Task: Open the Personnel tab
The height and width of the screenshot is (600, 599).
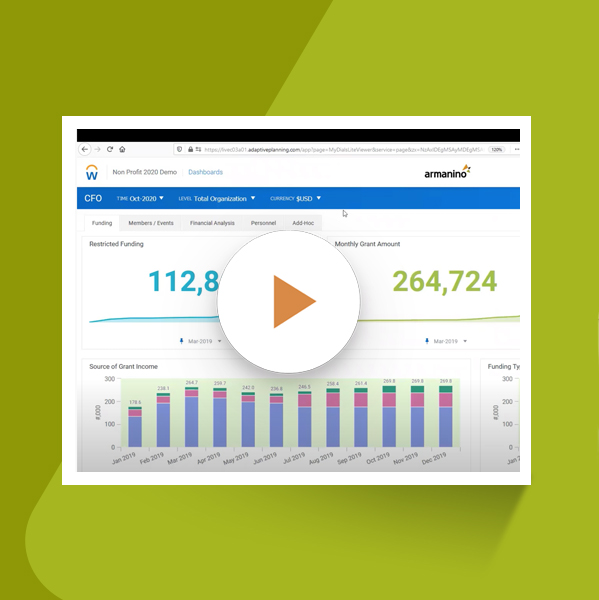Action: (263, 223)
